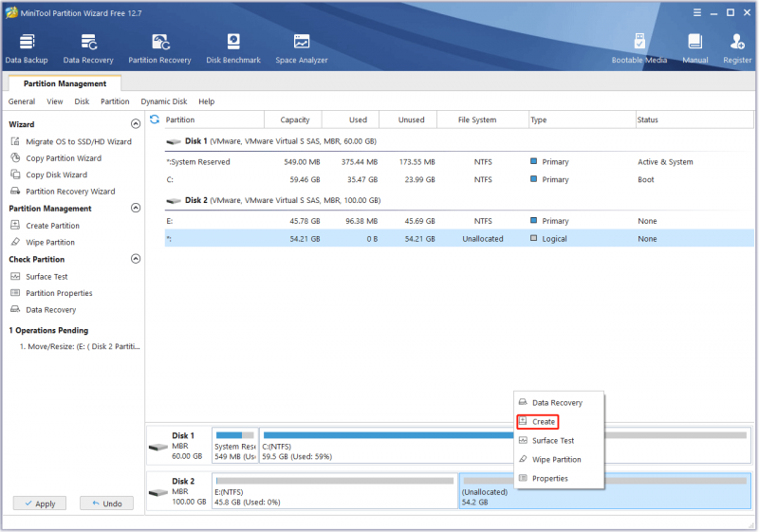Open the Disk menu
Image resolution: width=759 pixels, height=532 pixels.
click(x=82, y=101)
